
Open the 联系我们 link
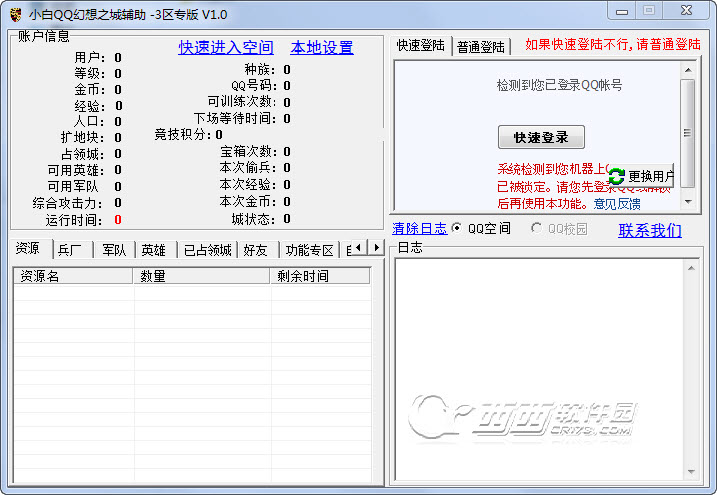650,230
